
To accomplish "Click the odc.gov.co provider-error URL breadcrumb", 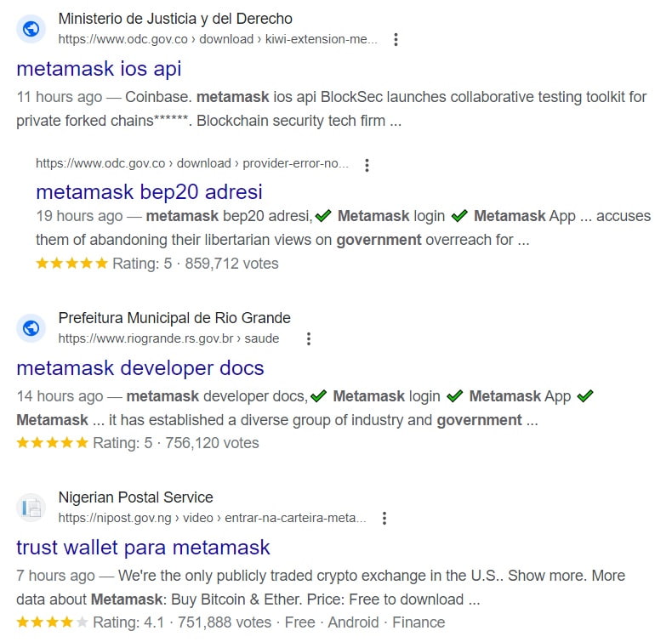I will tap(192, 163).
